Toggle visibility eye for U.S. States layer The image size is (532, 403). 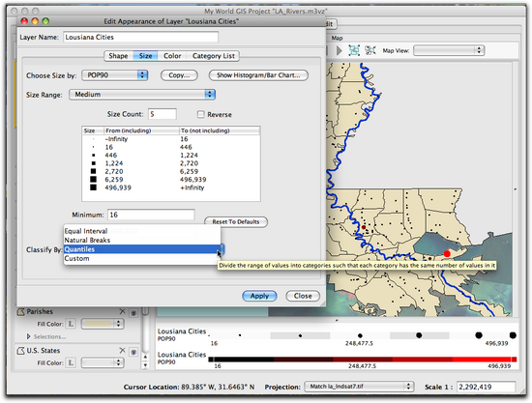coord(133,352)
